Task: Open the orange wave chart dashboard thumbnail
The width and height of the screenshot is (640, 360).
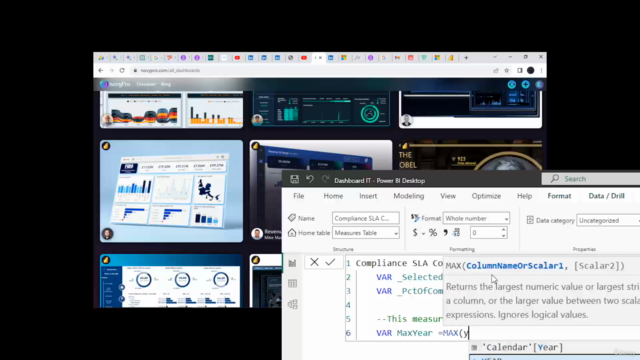Action: click(171, 109)
